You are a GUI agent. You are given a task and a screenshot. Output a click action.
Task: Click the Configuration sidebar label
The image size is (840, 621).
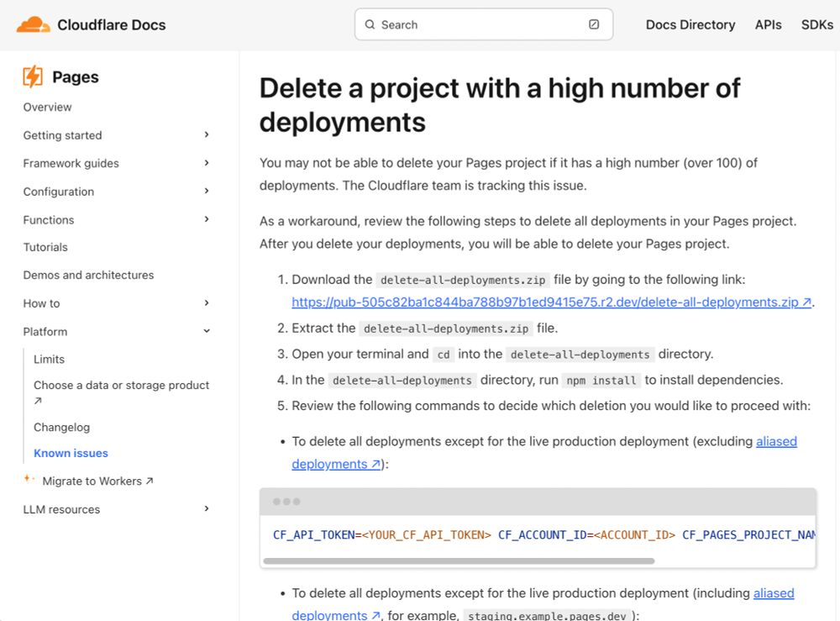pyautogui.click(x=59, y=192)
